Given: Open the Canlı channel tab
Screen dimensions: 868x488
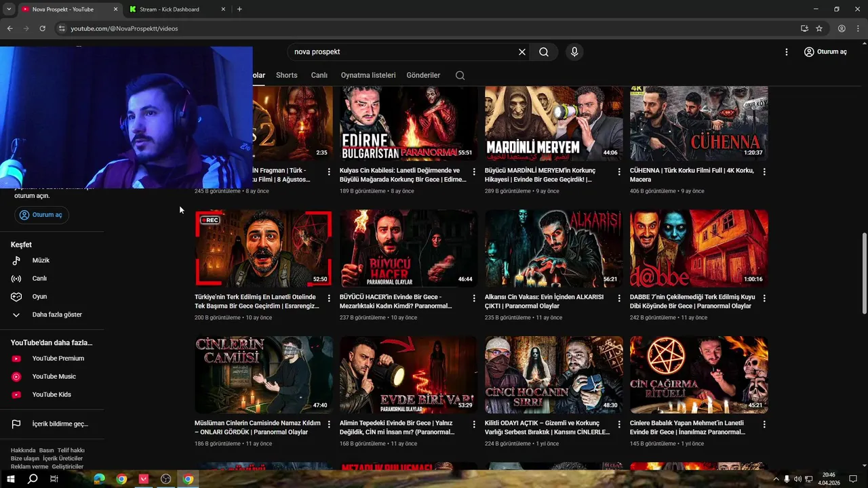Looking at the screenshot, I should pos(319,75).
